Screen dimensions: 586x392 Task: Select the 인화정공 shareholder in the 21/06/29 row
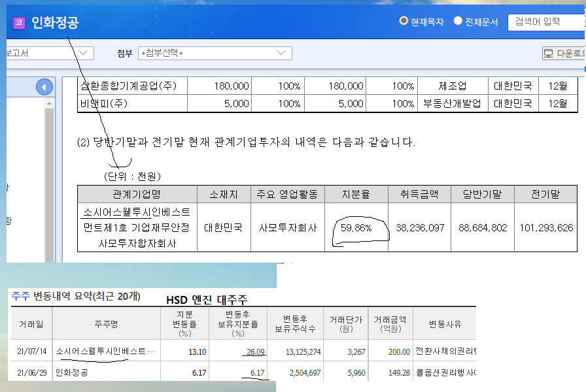tap(72, 372)
